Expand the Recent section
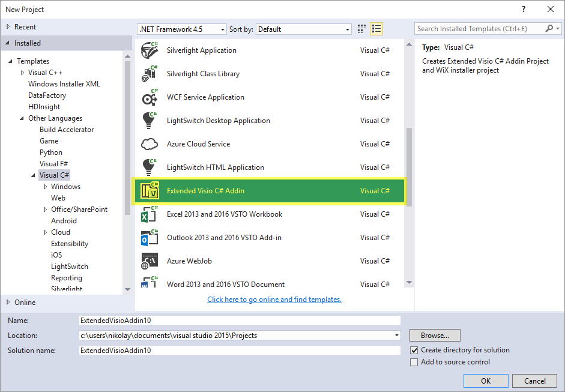The width and height of the screenshot is (565, 392). pyautogui.click(x=8, y=26)
